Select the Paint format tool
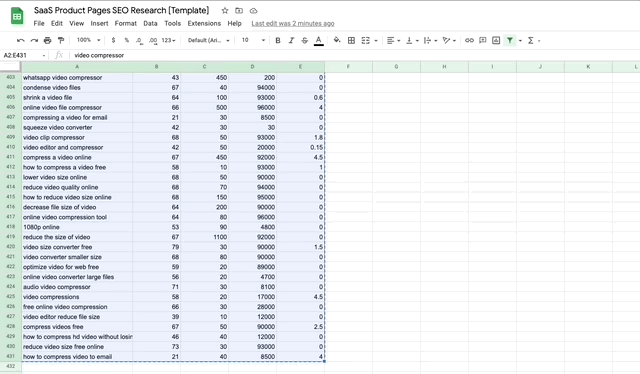Screen dimensions: 640x374 [61, 40]
